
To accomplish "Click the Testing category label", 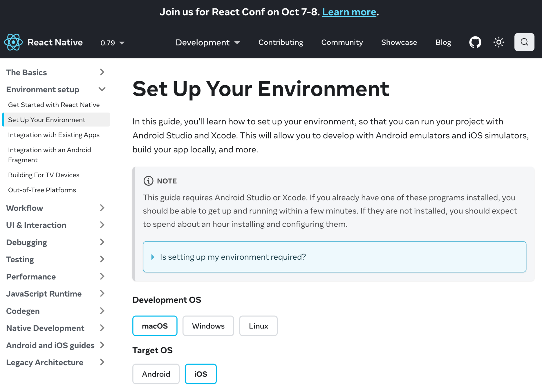I will pyautogui.click(x=20, y=260).
